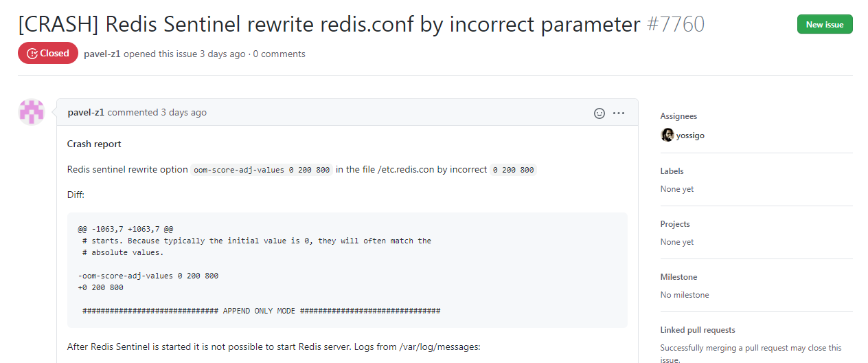Viewport: 868px width, 363px height.
Task: Click the issue title text
Action: [330, 24]
